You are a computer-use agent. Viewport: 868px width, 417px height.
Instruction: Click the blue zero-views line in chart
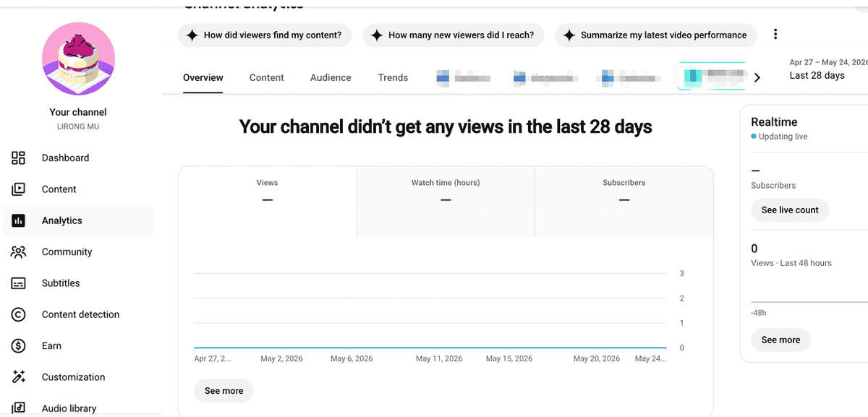click(x=430, y=348)
